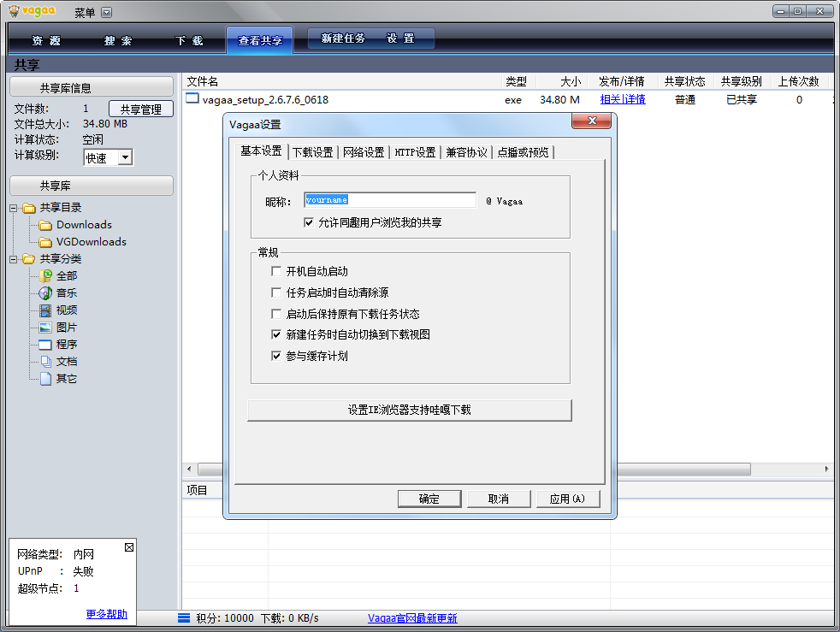This screenshot has height=632, width=840.
Task: Click the Downloads folder icon
Action: 45,225
